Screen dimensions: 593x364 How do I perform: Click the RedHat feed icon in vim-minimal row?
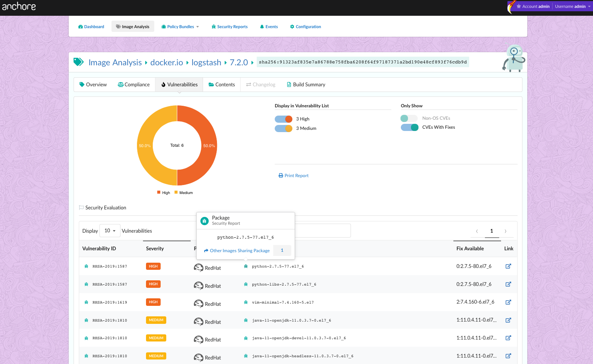pyautogui.click(x=199, y=304)
